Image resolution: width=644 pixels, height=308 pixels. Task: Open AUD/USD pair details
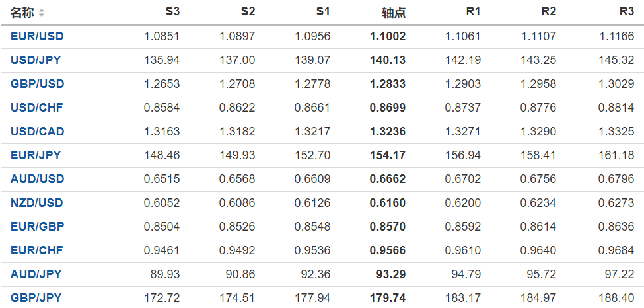click(x=37, y=179)
